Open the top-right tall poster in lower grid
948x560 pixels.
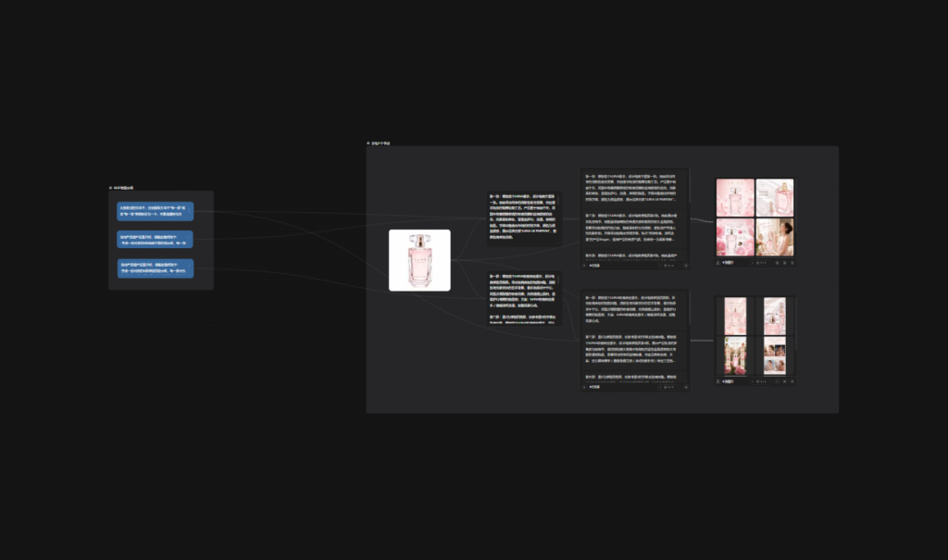coord(775,316)
